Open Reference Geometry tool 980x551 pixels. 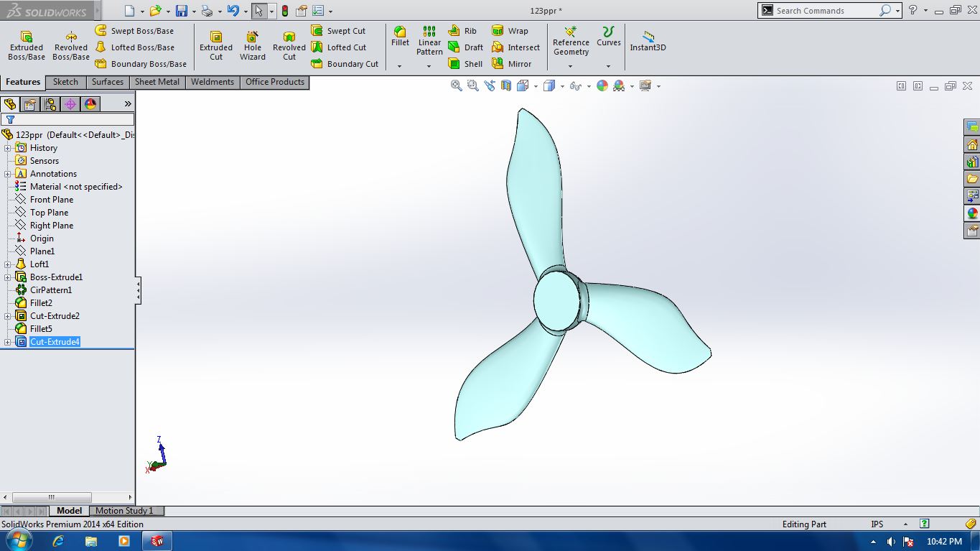571,41
